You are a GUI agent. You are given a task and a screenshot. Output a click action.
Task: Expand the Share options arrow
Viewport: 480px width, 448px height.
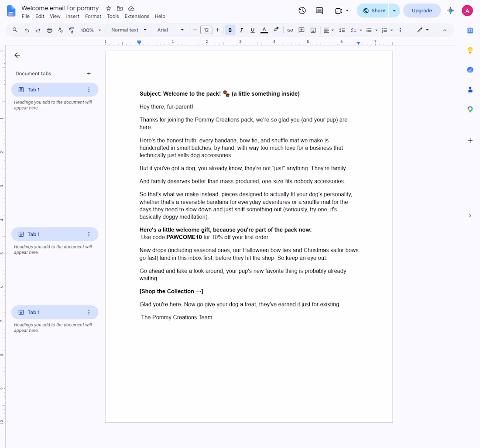click(394, 11)
